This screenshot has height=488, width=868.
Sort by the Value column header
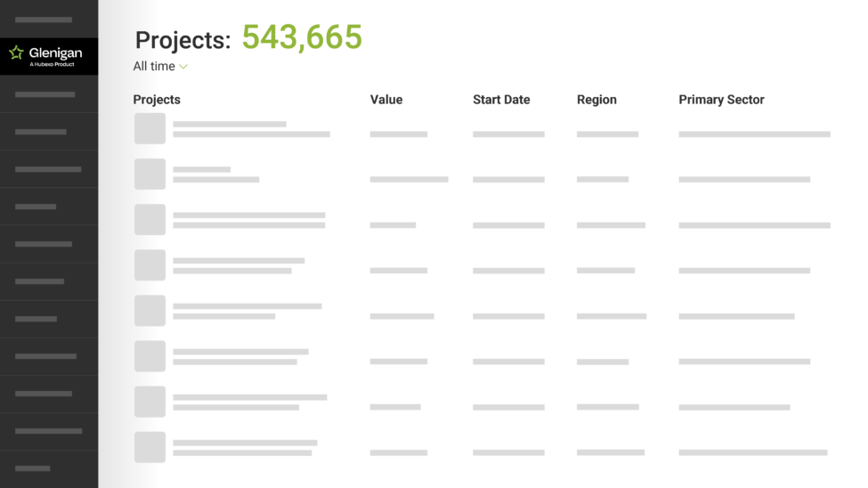tap(386, 100)
